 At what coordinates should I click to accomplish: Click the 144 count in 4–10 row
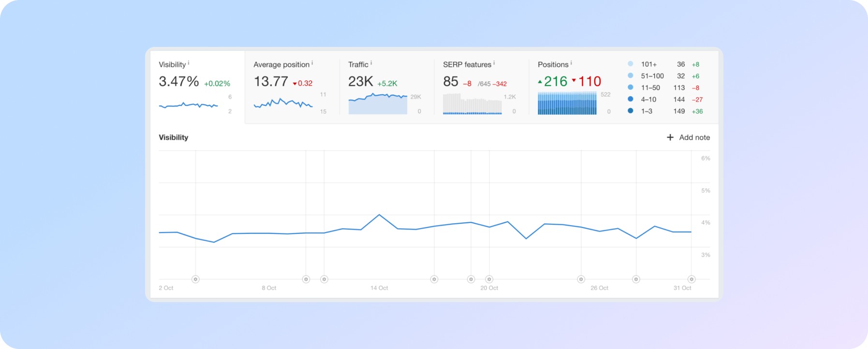click(x=679, y=100)
